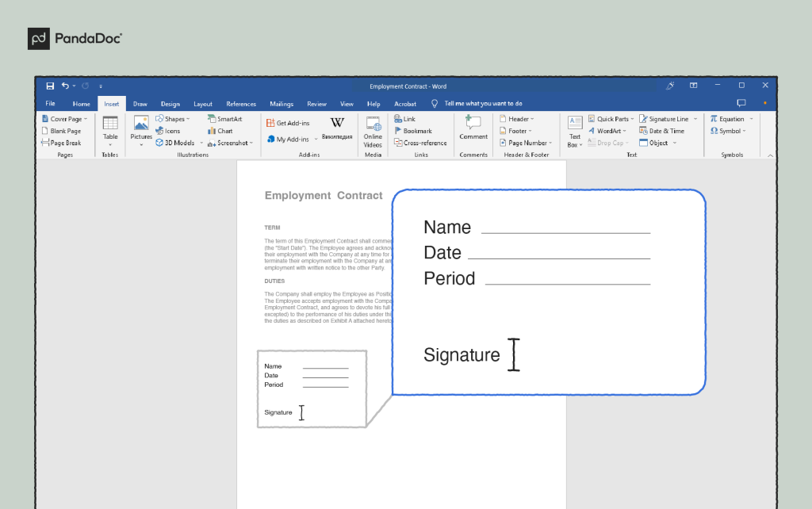
Task: Open the Layout tab
Action: coord(202,104)
